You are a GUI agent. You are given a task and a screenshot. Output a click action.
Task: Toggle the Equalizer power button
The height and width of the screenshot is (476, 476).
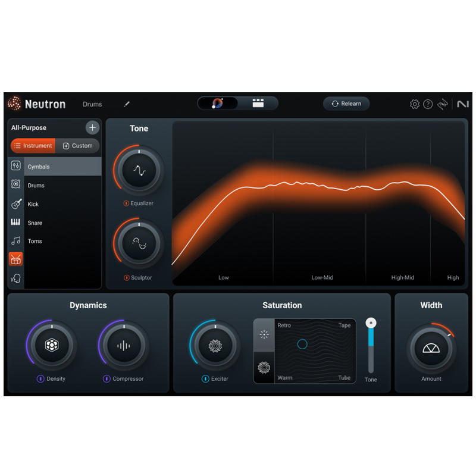[x=126, y=203]
